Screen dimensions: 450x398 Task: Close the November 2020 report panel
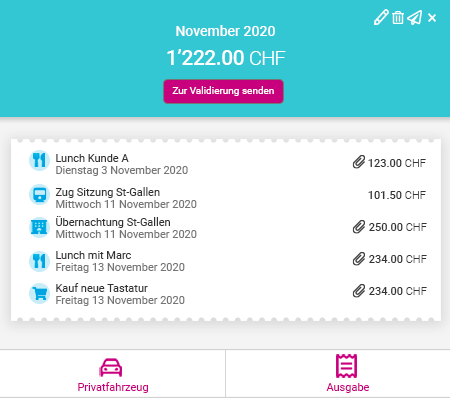pos(432,18)
